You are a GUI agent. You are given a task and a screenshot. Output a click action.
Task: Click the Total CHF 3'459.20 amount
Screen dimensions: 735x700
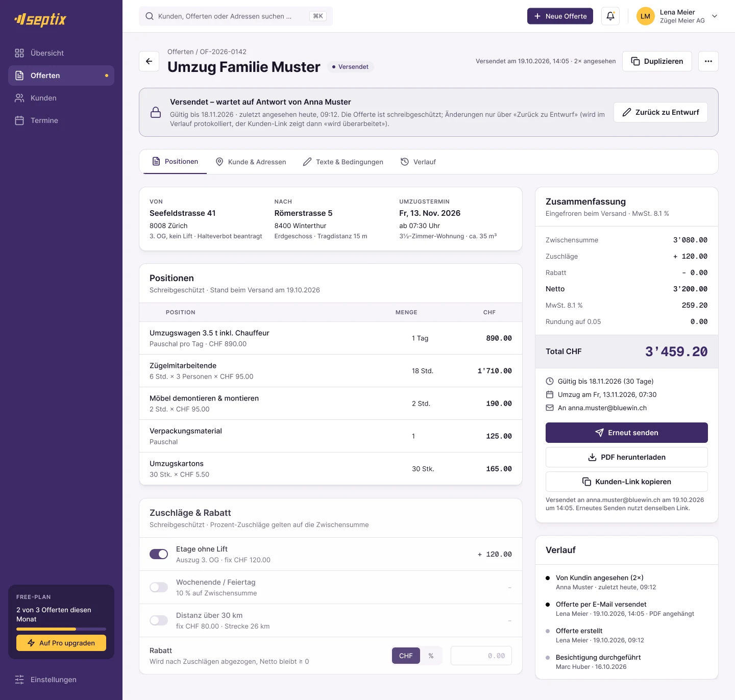676,352
